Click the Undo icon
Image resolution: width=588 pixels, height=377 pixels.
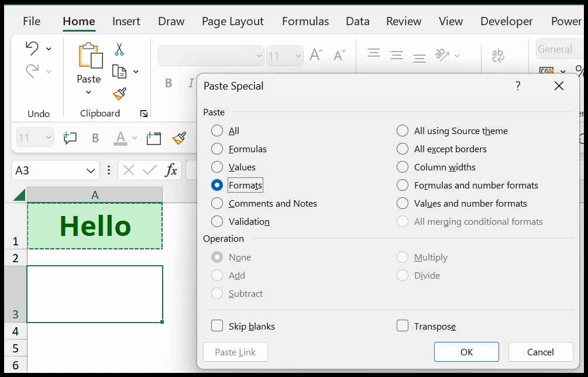[x=33, y=49]
